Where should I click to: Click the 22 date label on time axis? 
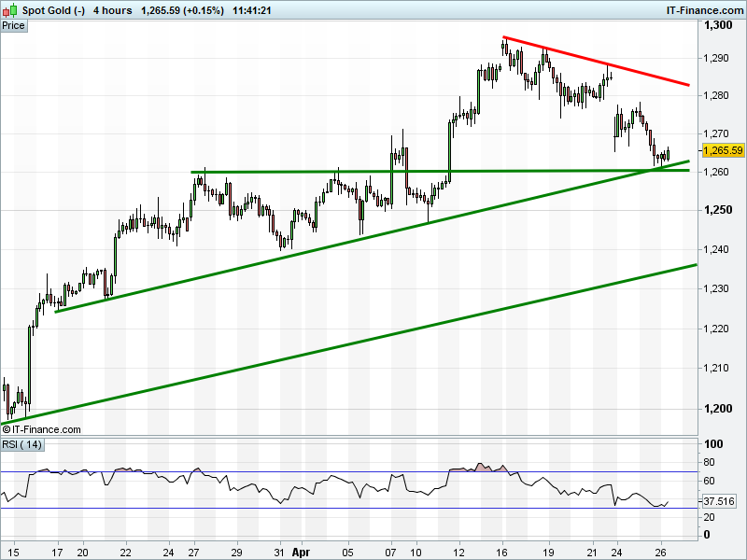(x=126, y=553)
